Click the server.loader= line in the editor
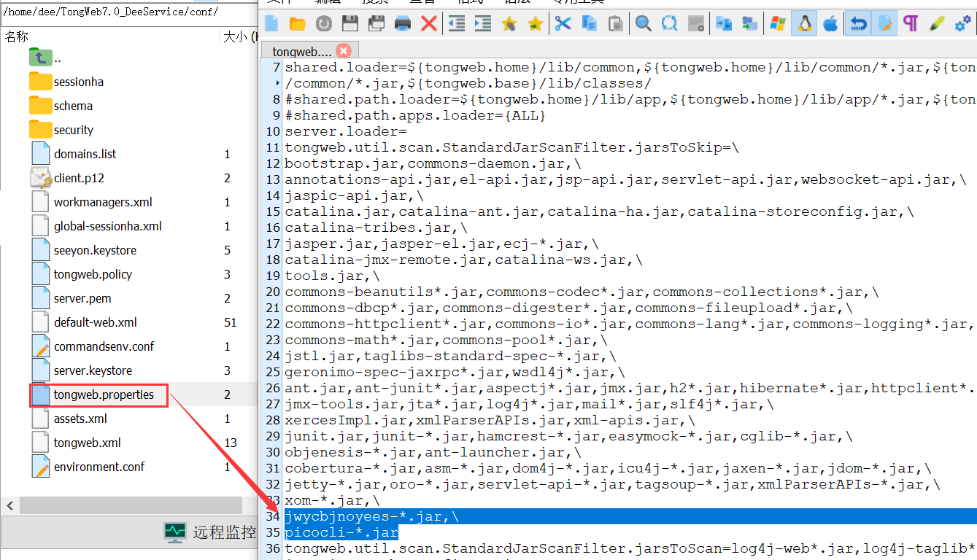The height and width of the screenshot is (560, 977). 345,131
